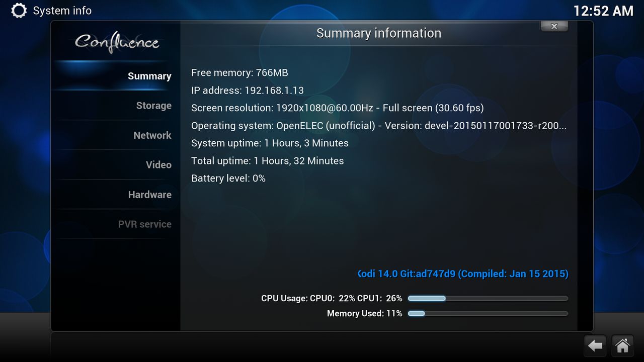This screenshot has height=362, width=644.
Task: Click the back arrow icon
Action: click(595, 346)
